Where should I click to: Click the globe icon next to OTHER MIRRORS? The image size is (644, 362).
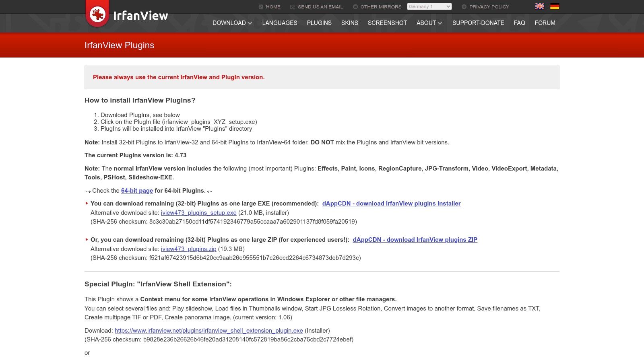[x=355, y=6]
